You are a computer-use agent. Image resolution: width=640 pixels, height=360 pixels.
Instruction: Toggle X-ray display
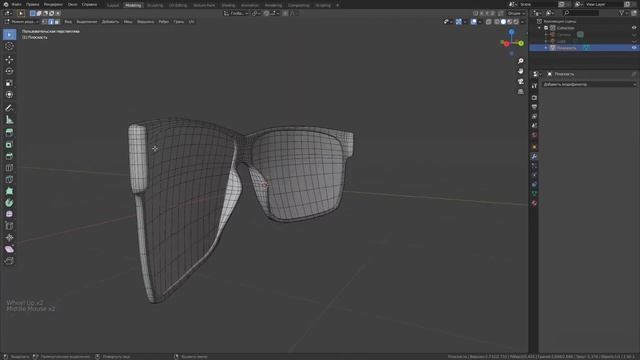(x=489, y=22)
